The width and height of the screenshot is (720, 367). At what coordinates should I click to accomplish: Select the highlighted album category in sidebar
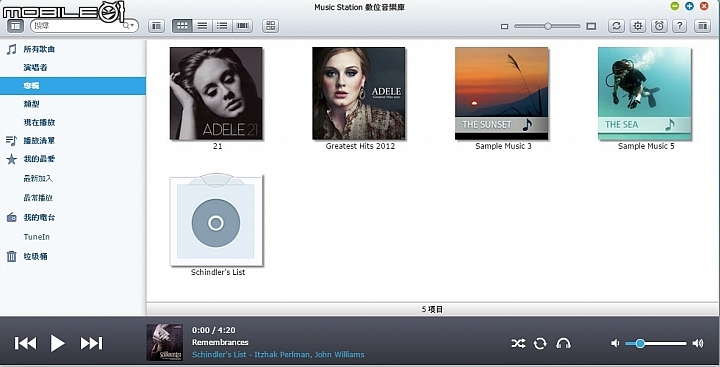pyautogui.click(x=73, y=86)
